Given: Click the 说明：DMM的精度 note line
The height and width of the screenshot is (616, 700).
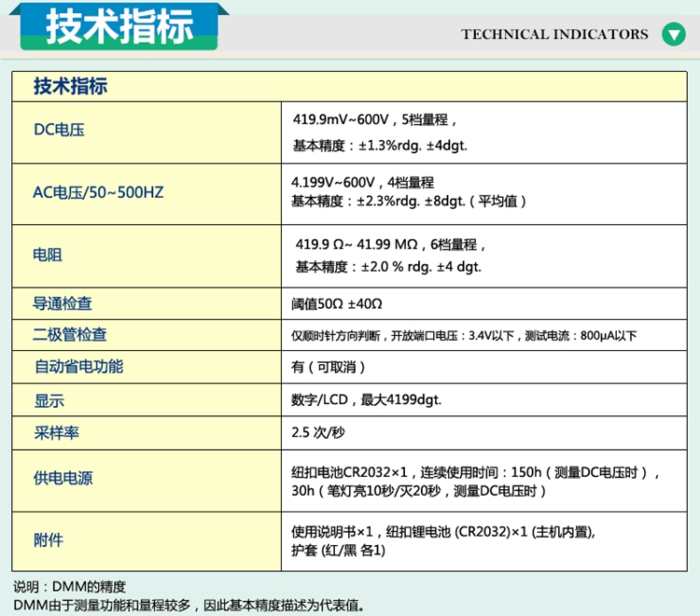Looking at the screenshot, I should pos(69,587).
